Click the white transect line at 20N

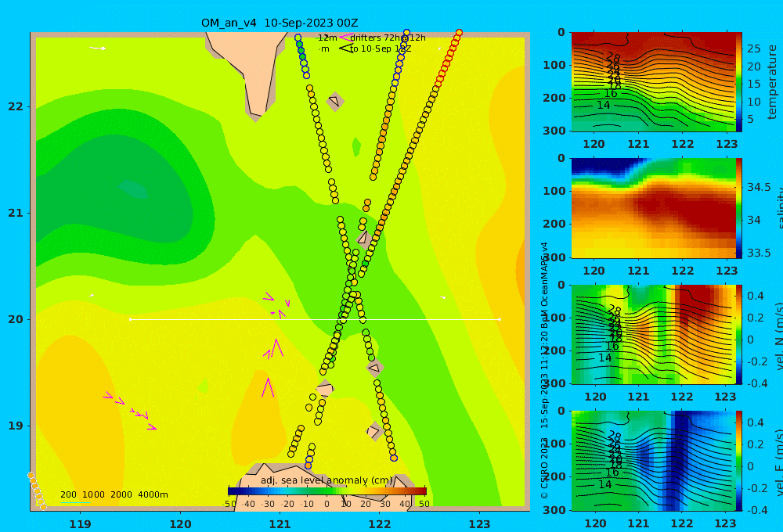click(x=315, y=319)
